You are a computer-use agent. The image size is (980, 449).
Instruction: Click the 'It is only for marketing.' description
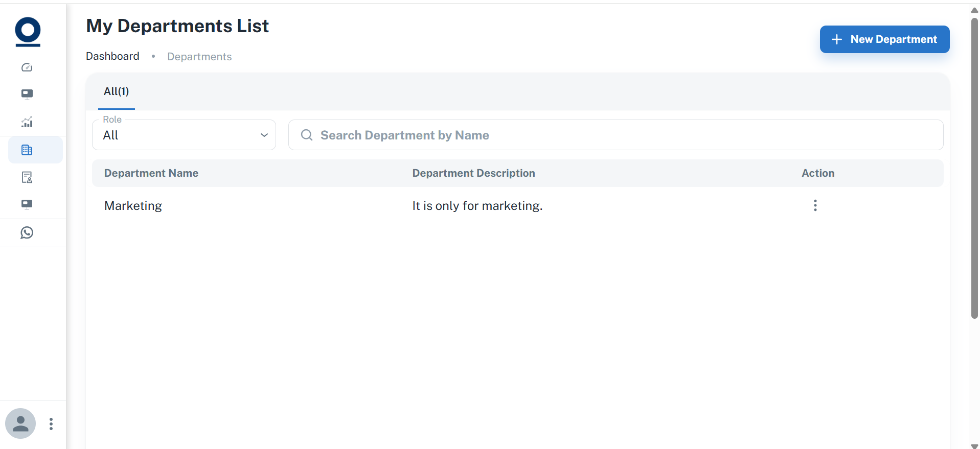click(x=477, y=206)
